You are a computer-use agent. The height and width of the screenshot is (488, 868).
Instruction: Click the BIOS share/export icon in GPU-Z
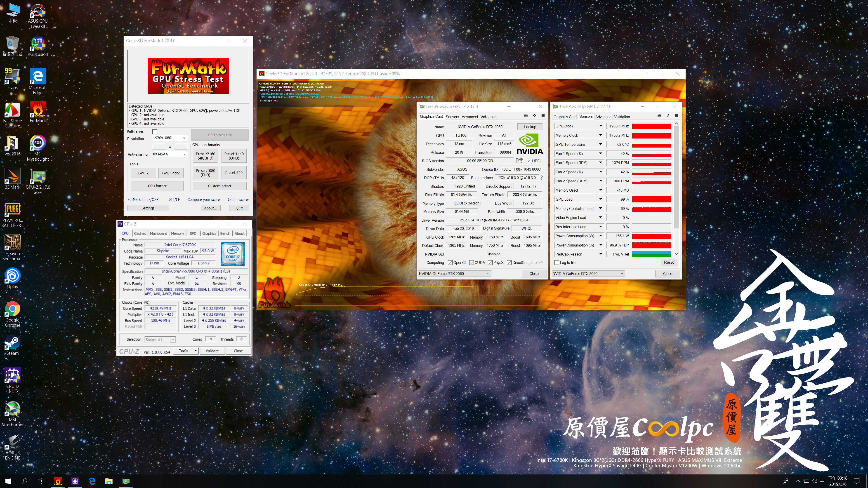(519, 161)
